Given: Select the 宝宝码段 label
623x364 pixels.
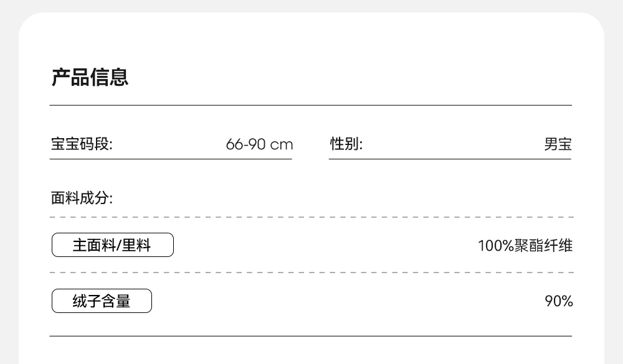Looking at the screenshot, I should [82, 144].
